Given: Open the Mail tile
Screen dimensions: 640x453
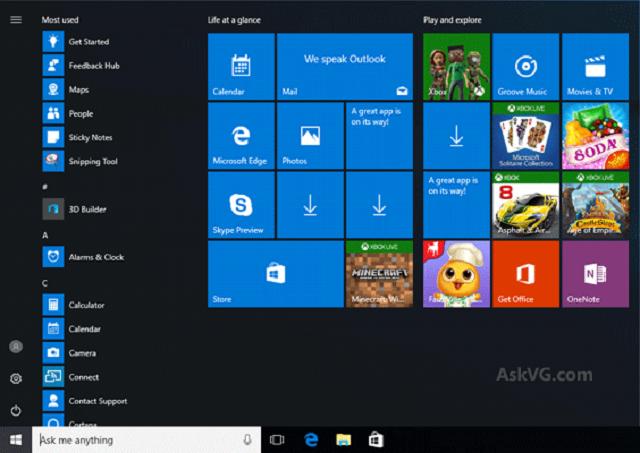Looking at the screenshot, I should (345, 67).
